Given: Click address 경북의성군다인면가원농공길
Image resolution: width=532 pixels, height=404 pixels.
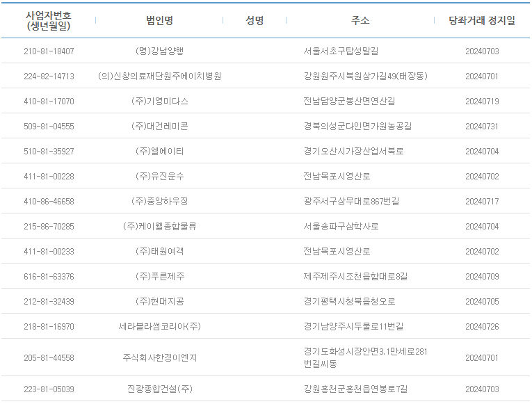Looking at the screenshot, I should click(357, 127).
